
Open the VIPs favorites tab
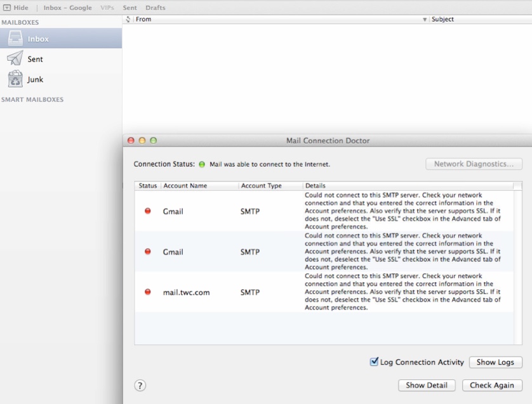coord(107,8)
